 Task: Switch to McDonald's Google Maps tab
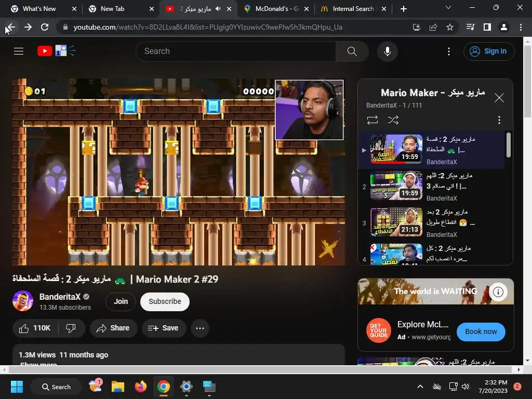(277, 9)
